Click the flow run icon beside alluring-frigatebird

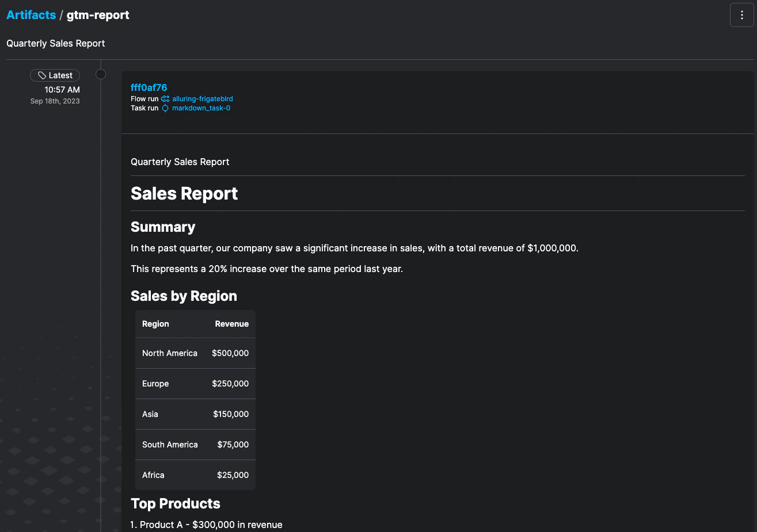click(165, 98)
